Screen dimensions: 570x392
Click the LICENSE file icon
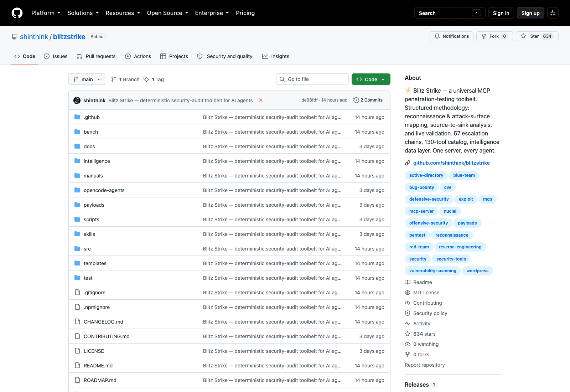click(x=77, y=351)
